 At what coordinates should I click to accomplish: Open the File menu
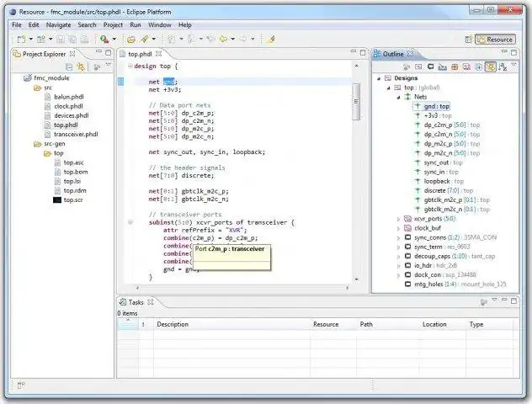[17, 24]
